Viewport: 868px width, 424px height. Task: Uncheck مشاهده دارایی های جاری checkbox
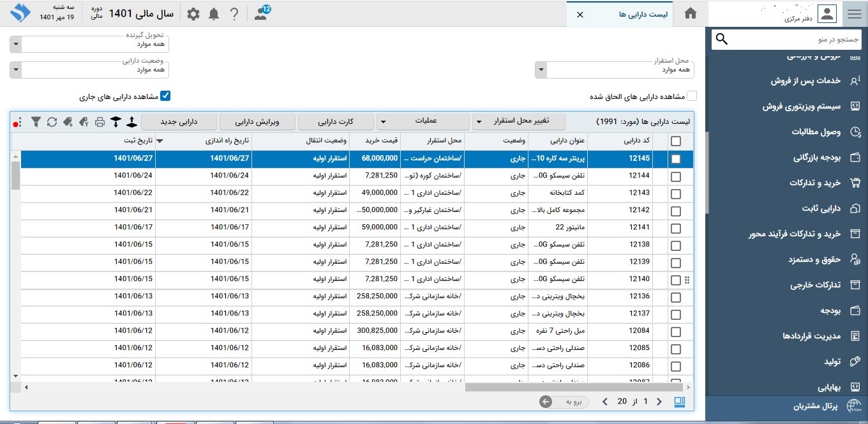pyautogui.click(x=165, y=96)
